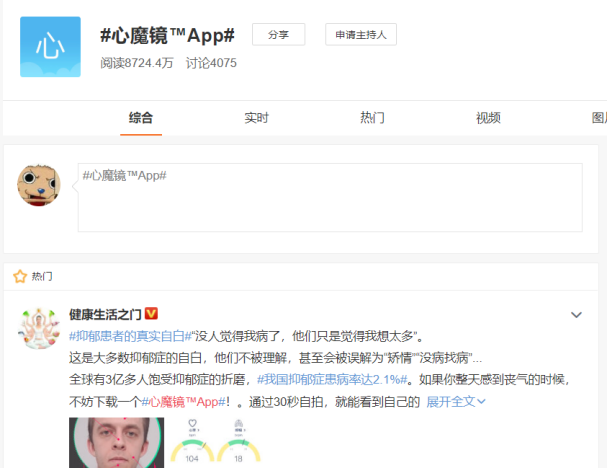Click the heart rate gauge showing 104
Screen dimensions: 607x468
pyautogui.click(x=192, y=441)
